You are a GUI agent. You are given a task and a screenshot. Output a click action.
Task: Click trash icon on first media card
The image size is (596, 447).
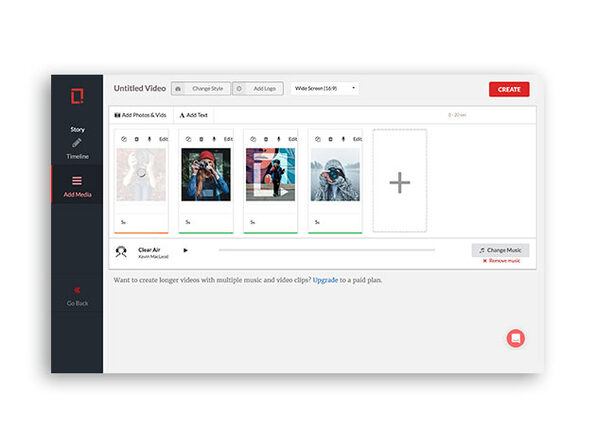pyautogui.click(x=136, y=139)
